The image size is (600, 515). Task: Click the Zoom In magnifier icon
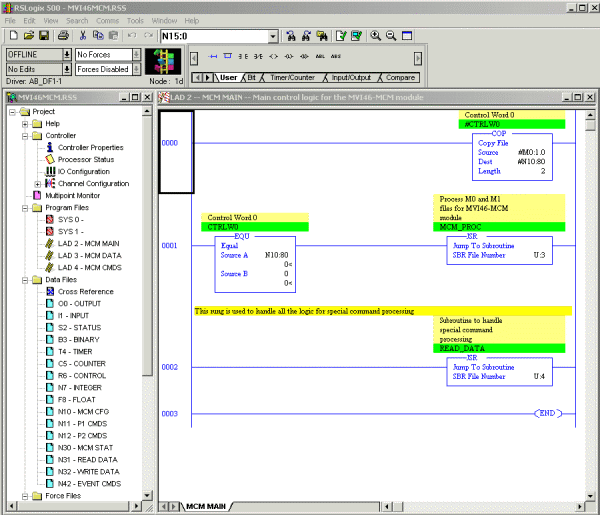375,36
